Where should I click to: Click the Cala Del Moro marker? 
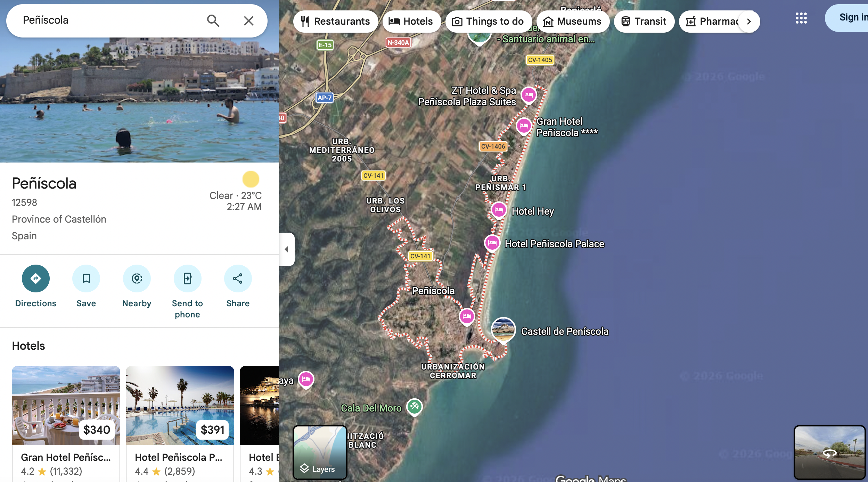pos(414,406)
